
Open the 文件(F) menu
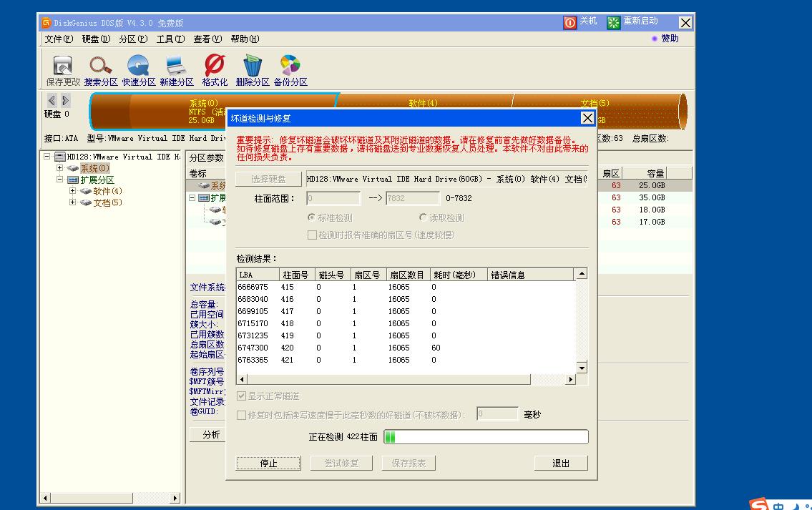click(59, 39)
